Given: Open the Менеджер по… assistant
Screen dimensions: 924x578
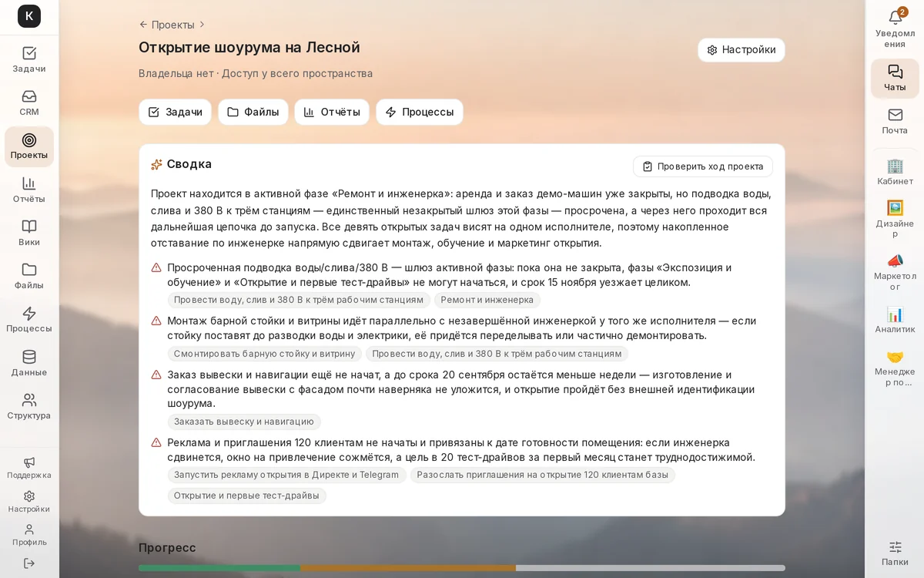Looking at the screenshot, I should pyautogui.click(x=895, y=368).
